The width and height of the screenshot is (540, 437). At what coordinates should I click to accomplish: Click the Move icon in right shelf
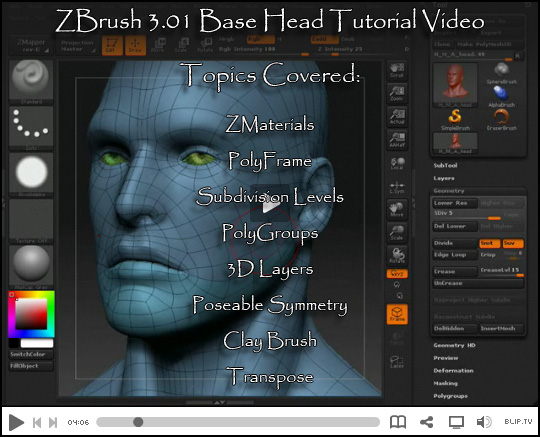pyautogui.click(x=397, y=209)
